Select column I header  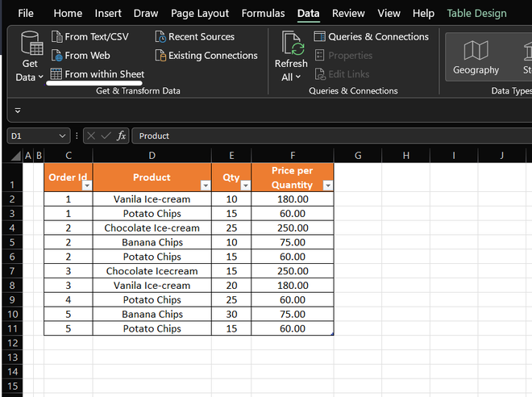pos(454,156)
